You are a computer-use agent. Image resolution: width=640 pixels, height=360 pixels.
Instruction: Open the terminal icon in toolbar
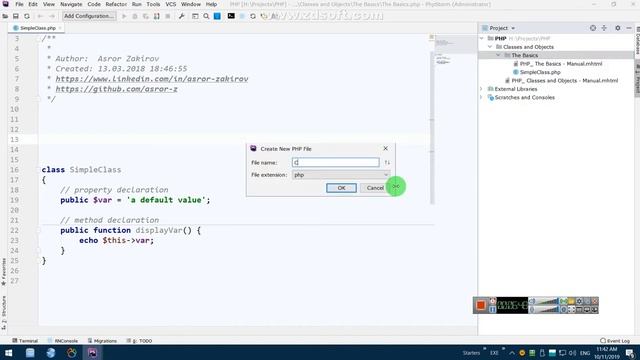pyautogui.click(x=231, y=16)
